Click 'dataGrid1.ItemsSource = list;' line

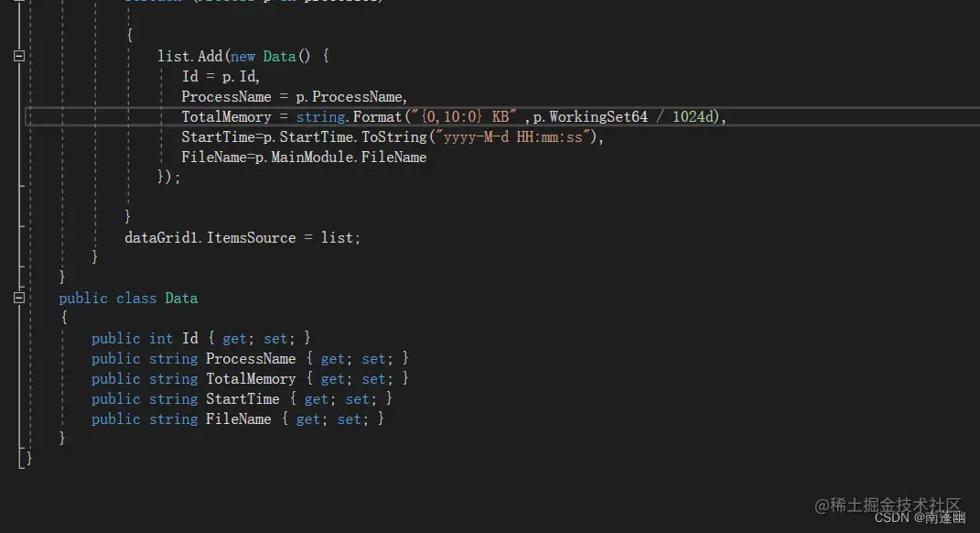coord(242,238)
